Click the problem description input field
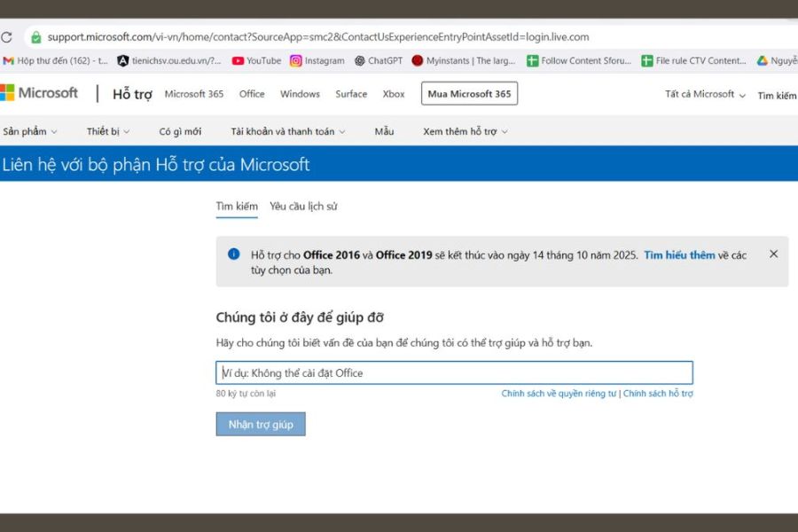 pos(454,372)
